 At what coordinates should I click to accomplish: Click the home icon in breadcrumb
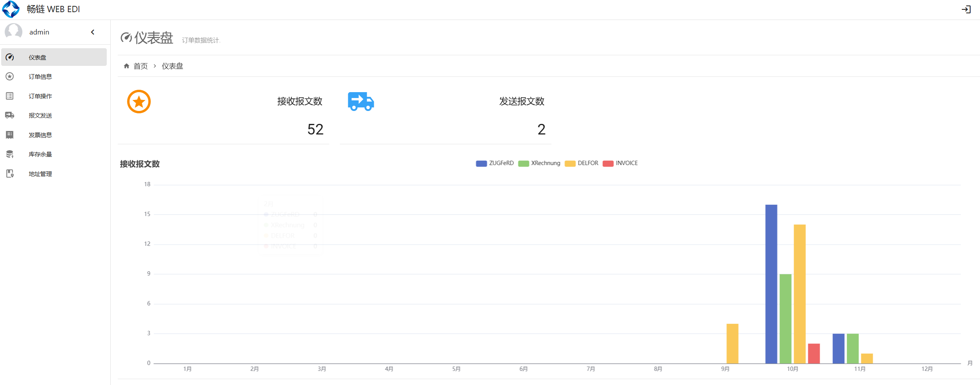point(126,66)
